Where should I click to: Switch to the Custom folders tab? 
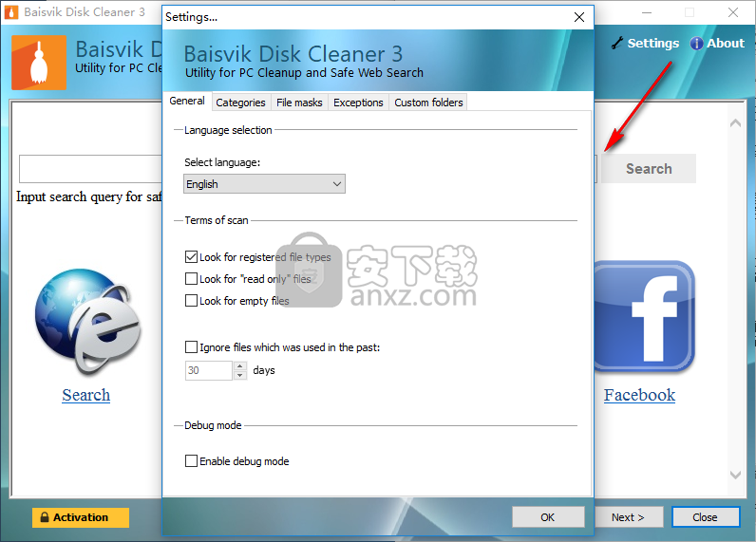428,103
